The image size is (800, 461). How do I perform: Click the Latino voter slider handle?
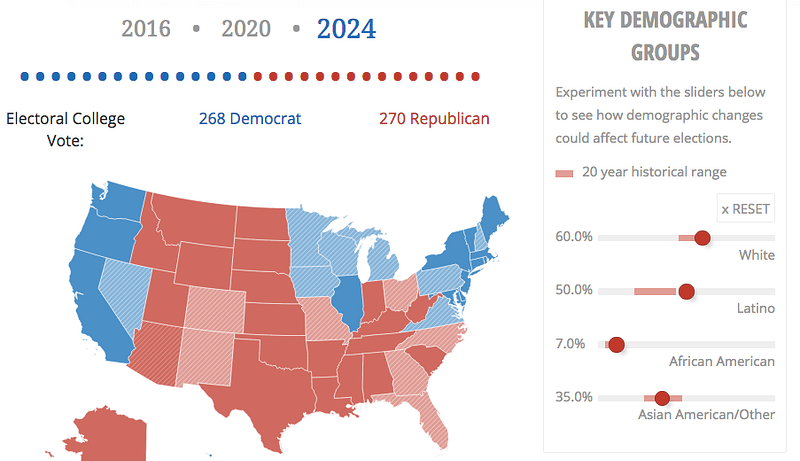click(687, 291)
